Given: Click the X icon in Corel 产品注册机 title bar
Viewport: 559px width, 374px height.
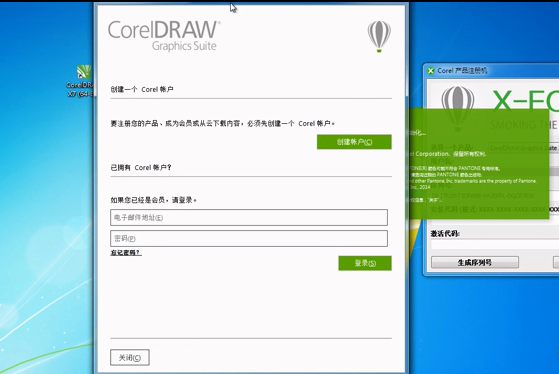Looking at the screenshot, I should pyautogui.click(x=431, y=71).
